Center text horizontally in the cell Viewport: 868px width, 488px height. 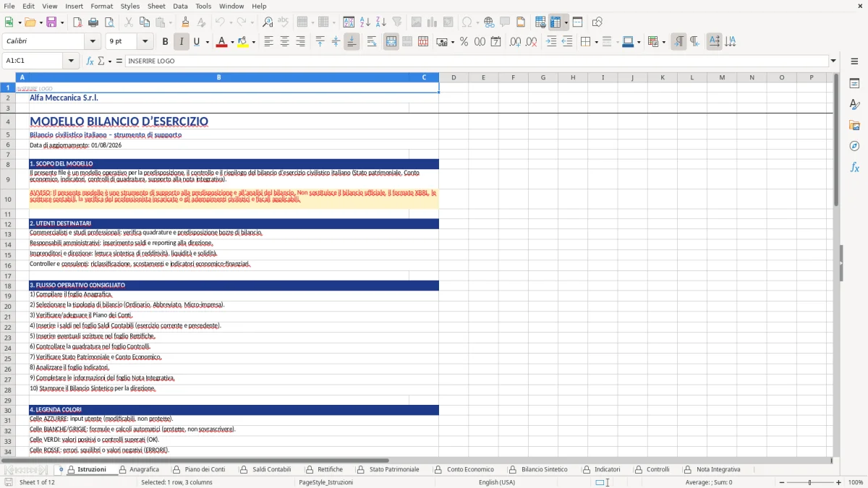(284, 42)
